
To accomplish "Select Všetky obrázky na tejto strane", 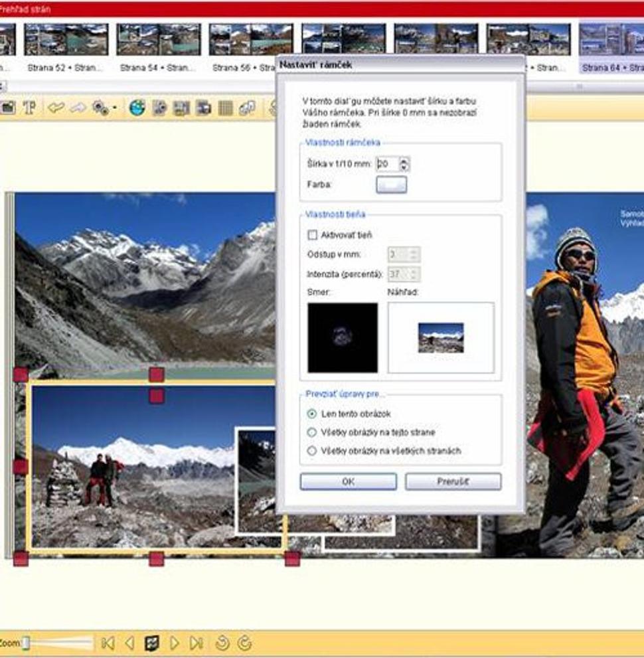I will click(x=312, y=432).
